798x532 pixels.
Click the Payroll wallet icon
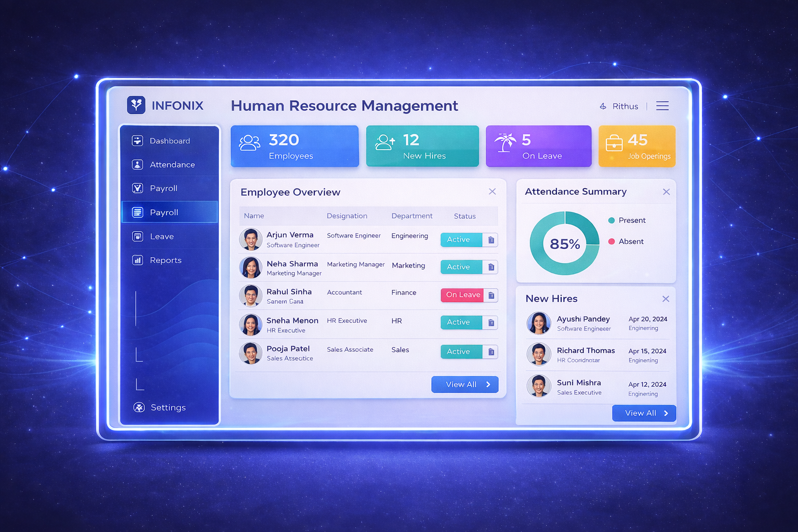pos(137,188)
